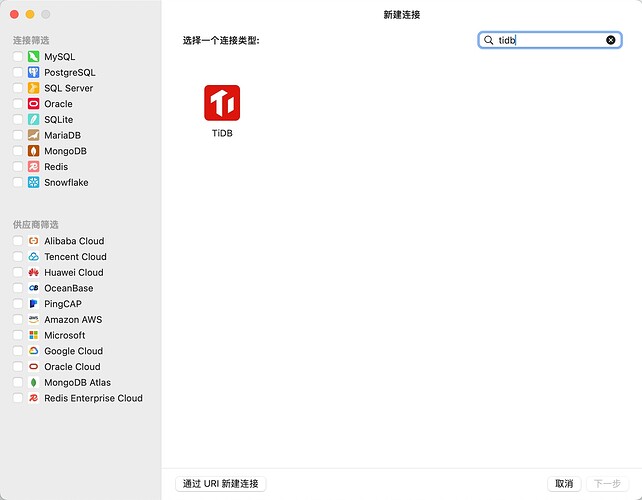
Task: Click the OceanBase icon
Action: pyautogui.click(x=34, y=288)
